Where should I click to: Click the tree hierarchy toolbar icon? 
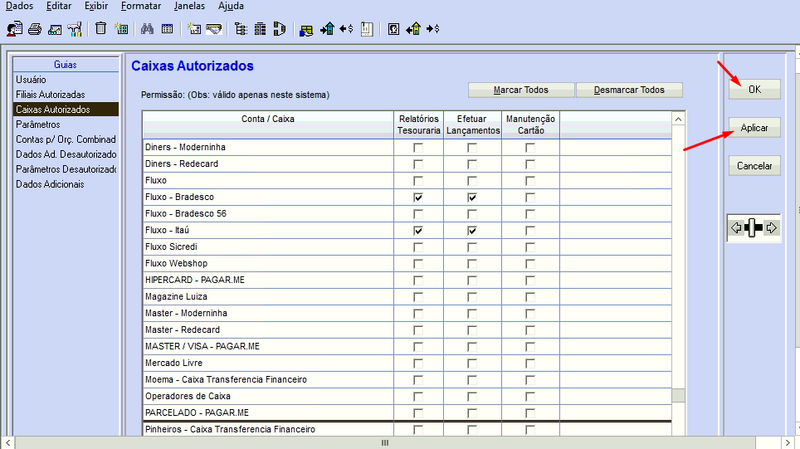241,29
